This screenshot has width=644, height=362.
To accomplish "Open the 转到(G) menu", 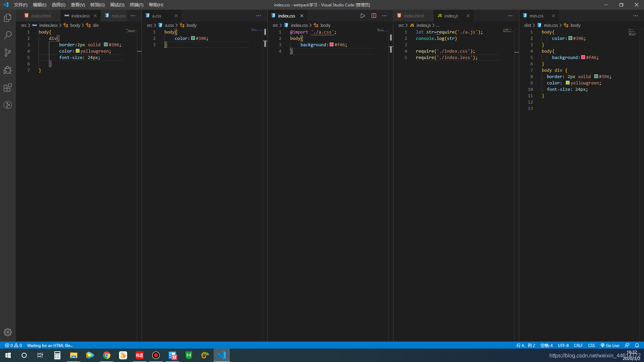I will click(x=97, y=5).
